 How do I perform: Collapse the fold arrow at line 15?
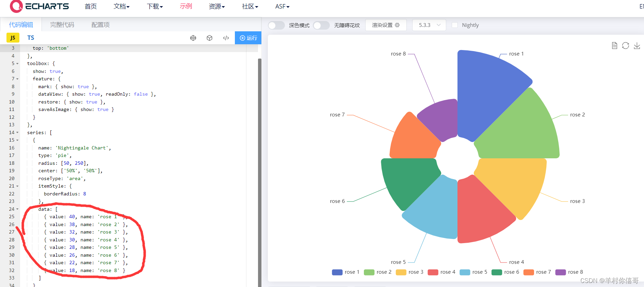(17, 140)
